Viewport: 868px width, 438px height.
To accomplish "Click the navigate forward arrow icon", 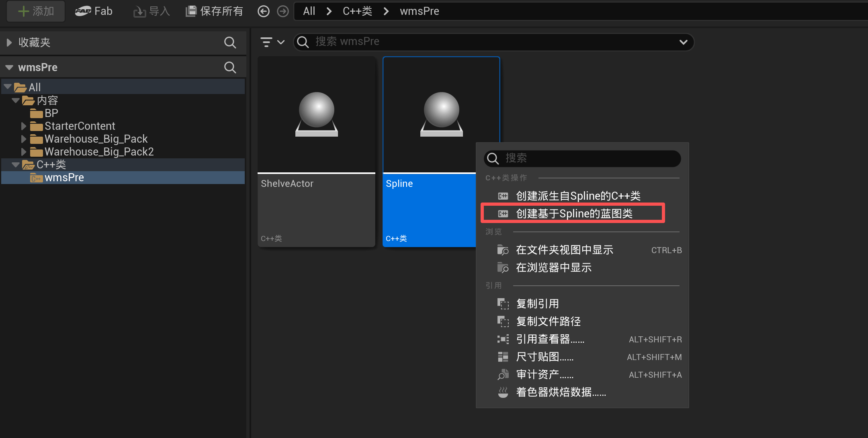I will [283, 11].
